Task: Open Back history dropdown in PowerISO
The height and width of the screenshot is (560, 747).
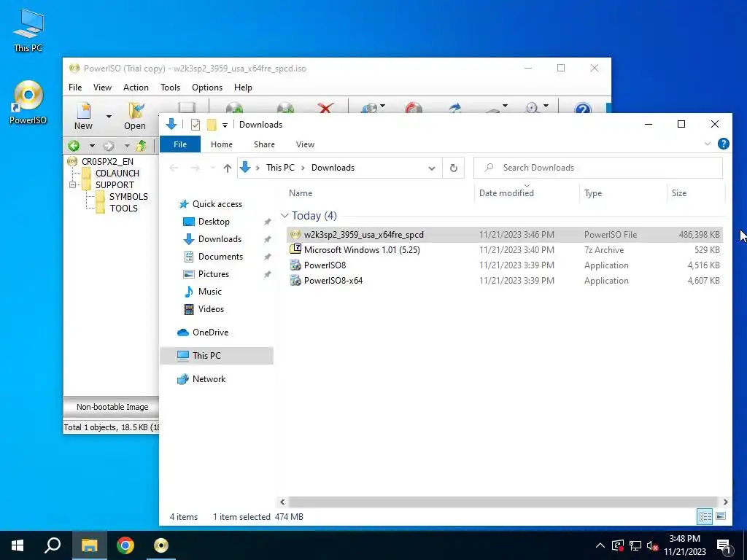Action: 91,146
